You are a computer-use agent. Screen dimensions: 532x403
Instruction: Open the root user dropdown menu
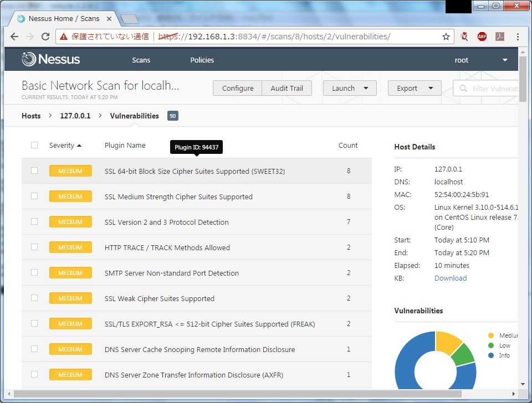(x=481, y=60)
